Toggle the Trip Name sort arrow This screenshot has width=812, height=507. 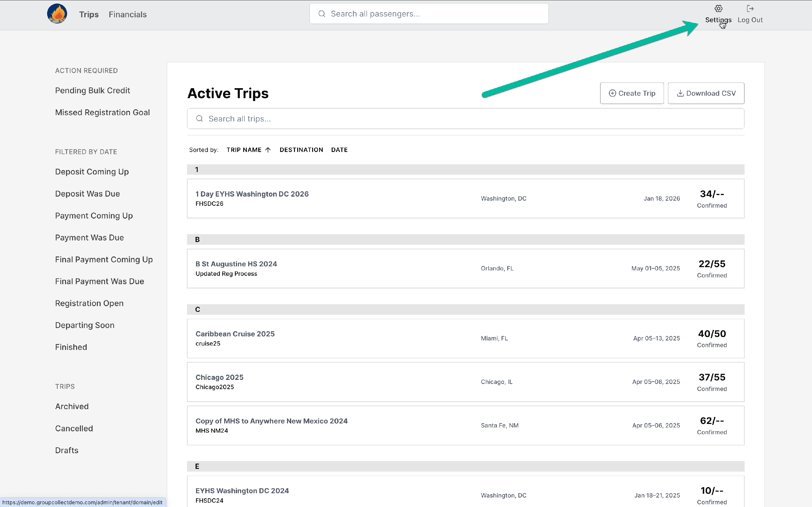[268, 150]
